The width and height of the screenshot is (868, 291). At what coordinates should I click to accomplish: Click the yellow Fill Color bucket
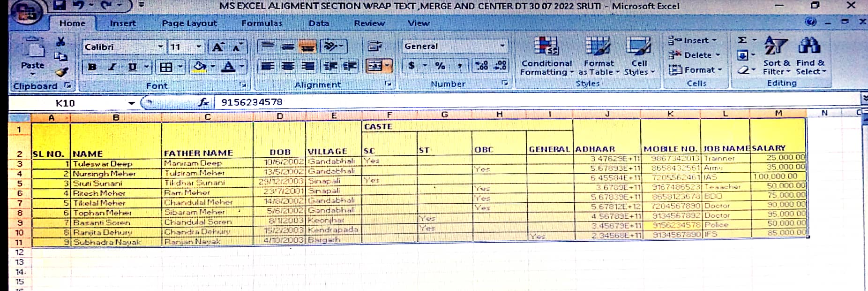200,67
